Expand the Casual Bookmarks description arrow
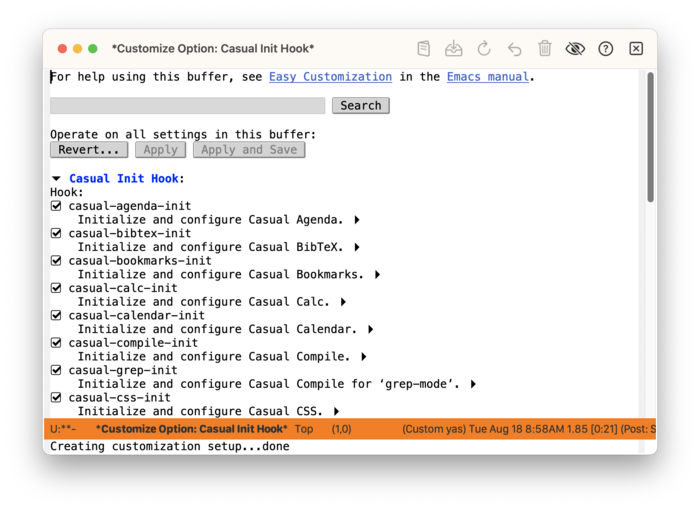700x511 pixels. [378, 274]
